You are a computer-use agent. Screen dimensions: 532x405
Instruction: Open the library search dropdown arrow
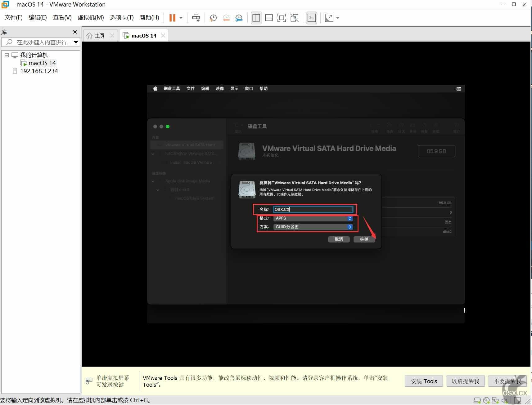pos(76,42)
